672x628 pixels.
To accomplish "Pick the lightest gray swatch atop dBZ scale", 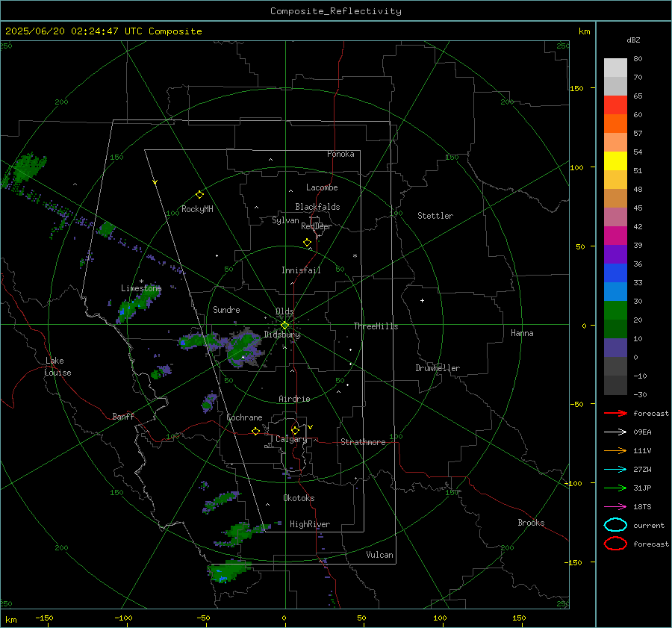I will pyautogui.click(x=615, y=68).
